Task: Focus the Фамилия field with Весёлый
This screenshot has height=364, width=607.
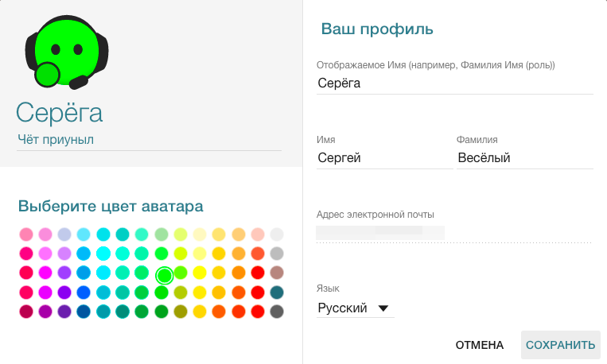Action: pyautogui.click(x=524, y=158)
